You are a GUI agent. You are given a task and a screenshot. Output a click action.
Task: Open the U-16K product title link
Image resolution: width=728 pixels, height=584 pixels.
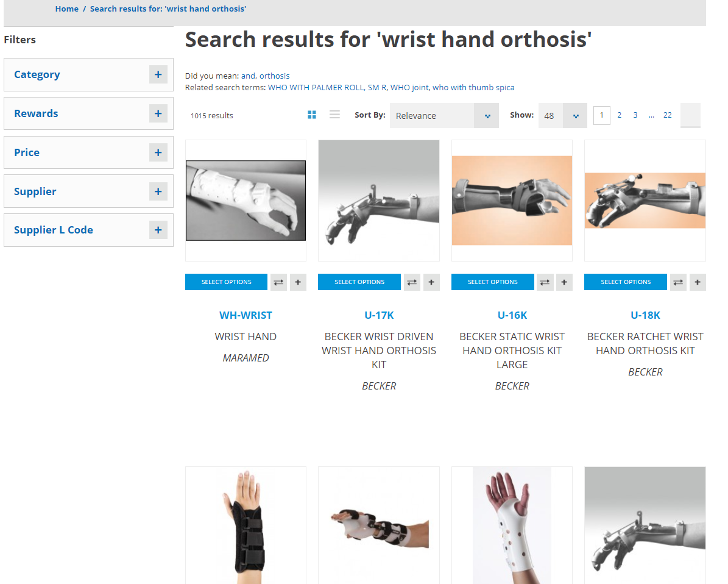512,315
